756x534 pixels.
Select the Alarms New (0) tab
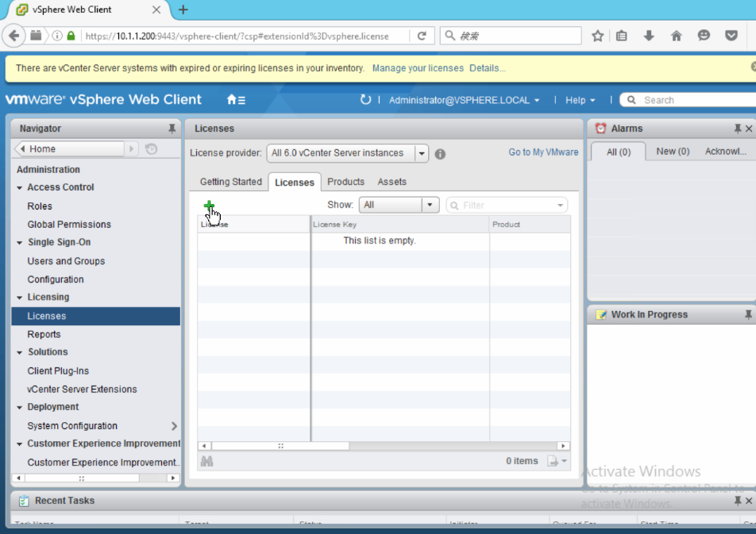[x=673, y=152]
